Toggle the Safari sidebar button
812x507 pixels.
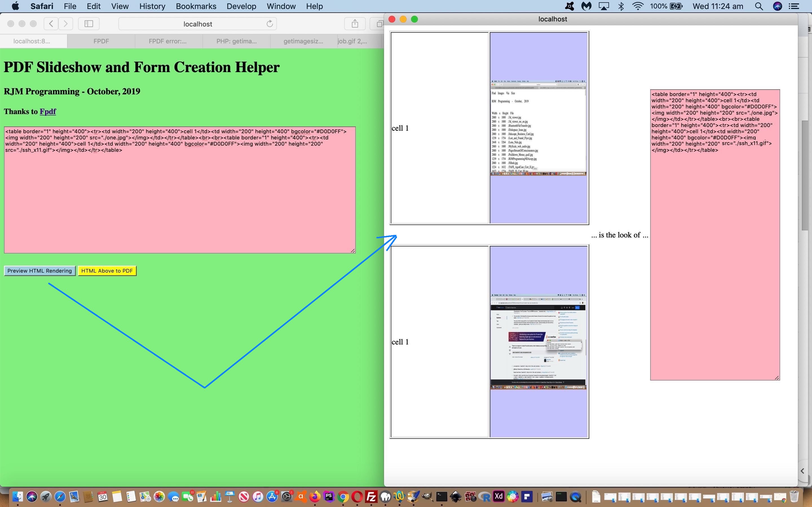89,23
